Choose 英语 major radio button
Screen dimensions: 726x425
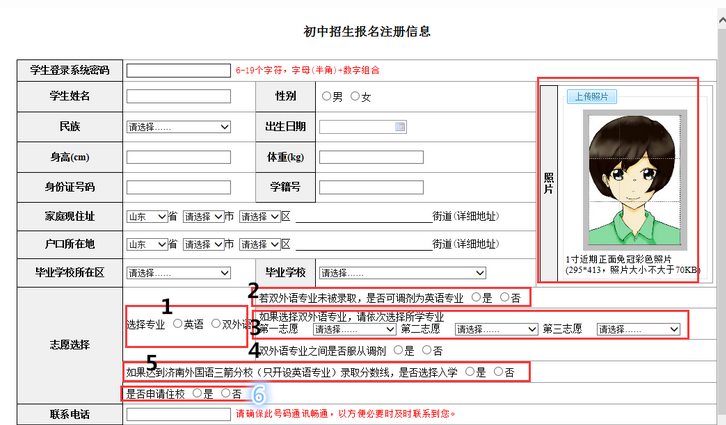coord(177,324)
